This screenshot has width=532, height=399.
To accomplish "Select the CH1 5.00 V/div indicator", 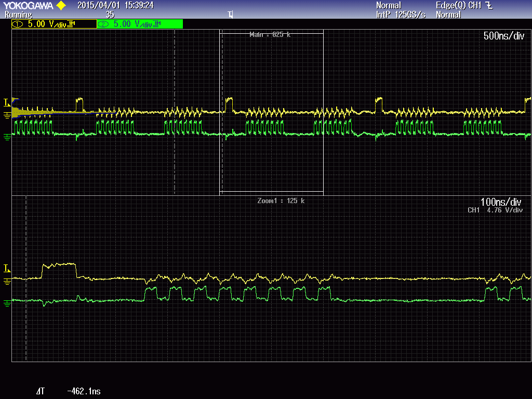I will coord(54,24).
